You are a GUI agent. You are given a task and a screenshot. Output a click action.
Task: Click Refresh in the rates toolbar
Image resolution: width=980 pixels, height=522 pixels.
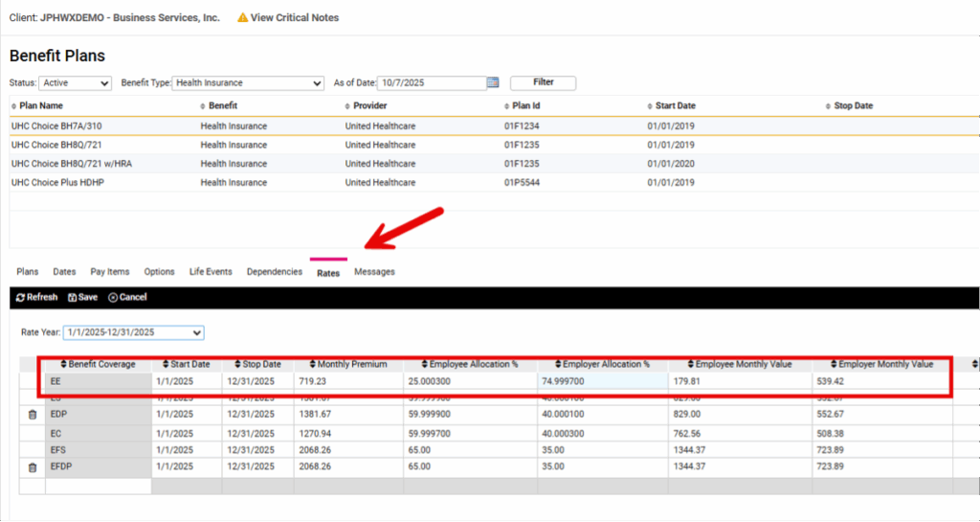[37, 298]
